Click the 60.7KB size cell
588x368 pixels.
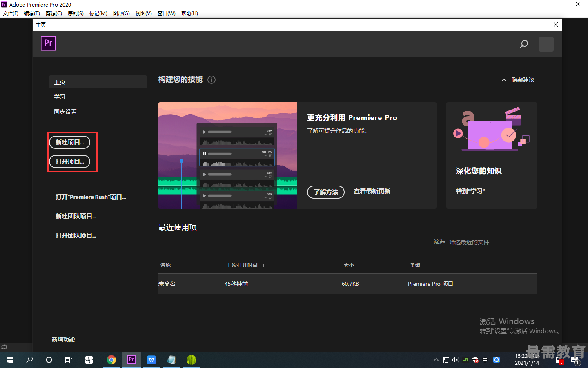tap(350, 284)
